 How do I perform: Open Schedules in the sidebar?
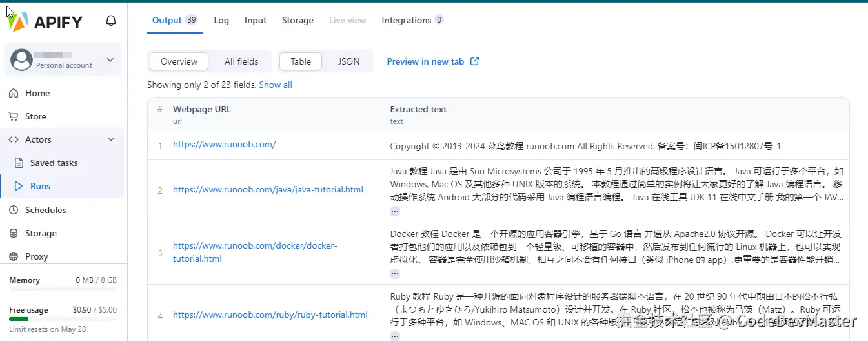(x=45, y=210)
